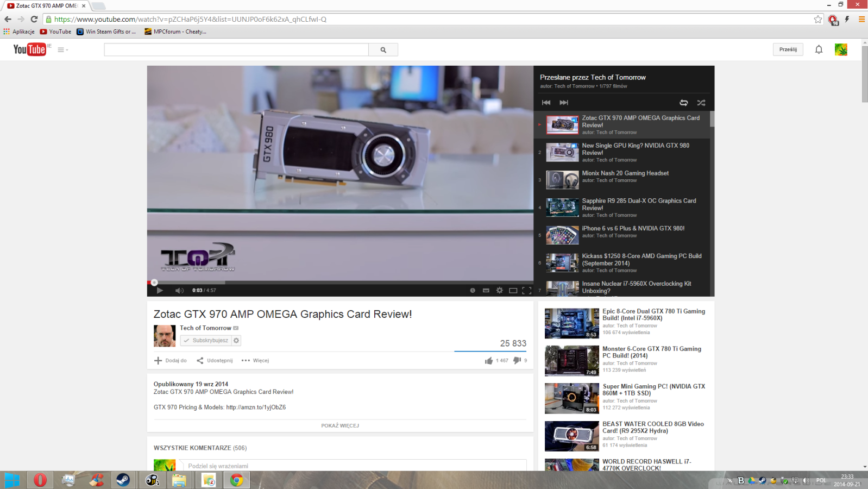This screenshot has width=868, height=489.
Task: Open video settings gear in player
Action: (x=500, y=291)
